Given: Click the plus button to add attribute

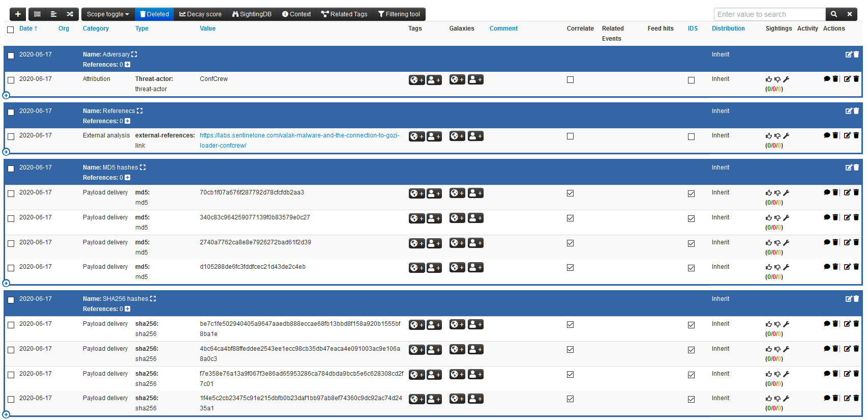Looking at the screenshot, I should tap(18, 14).
